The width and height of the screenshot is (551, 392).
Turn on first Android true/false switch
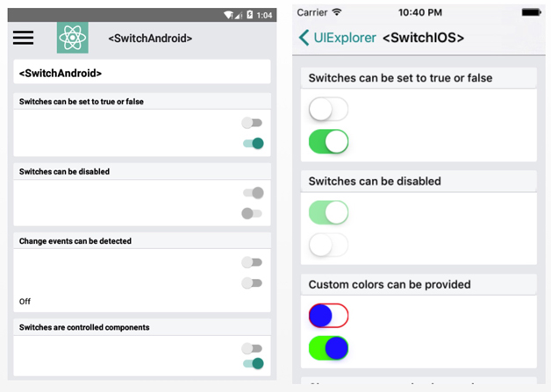point(252,123)
